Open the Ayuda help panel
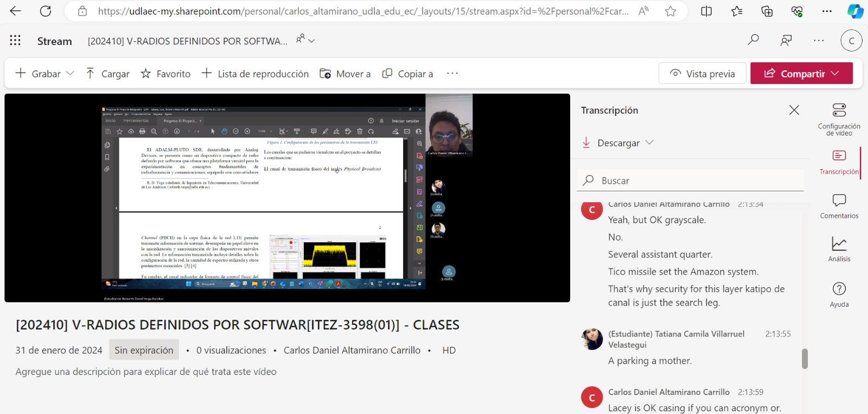 (839, 295)
